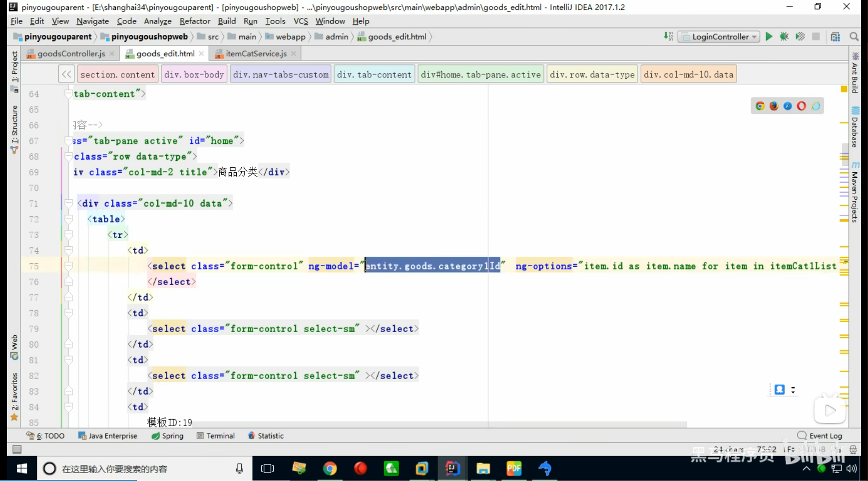Open the VCS menu

click(x=301, y=21)
